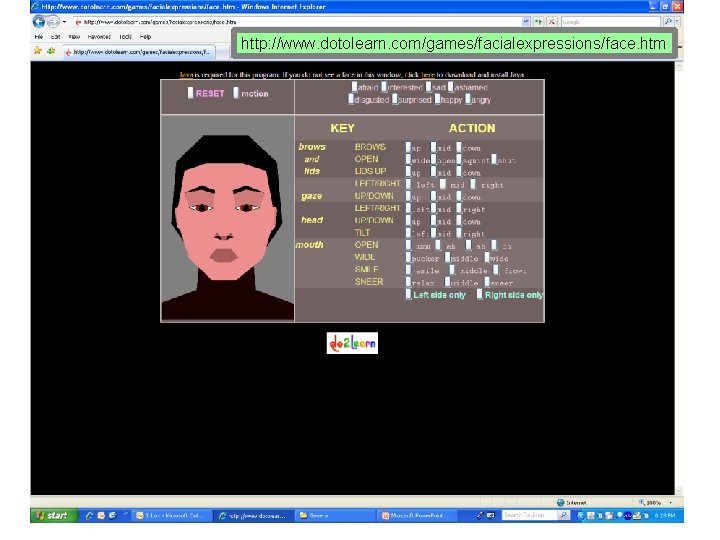This screenshot has height=540, width=720.
Task: Go back with the browser Back arrow
Action: (39, 21)
